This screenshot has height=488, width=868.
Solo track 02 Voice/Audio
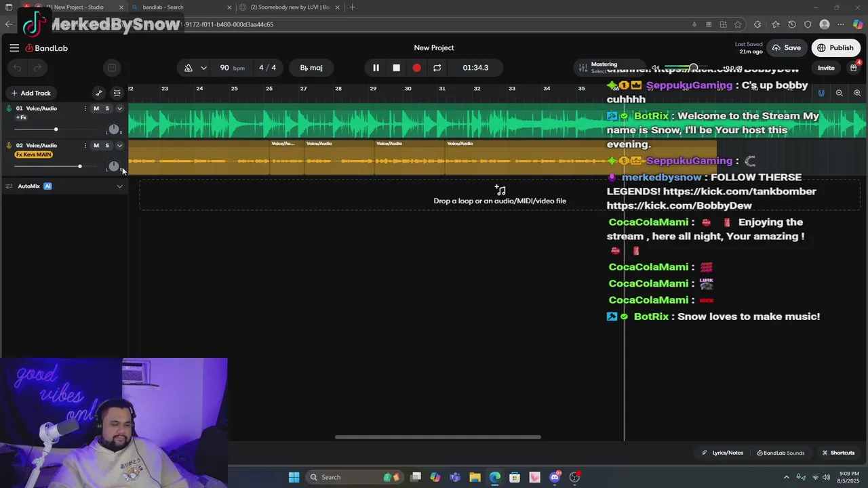[x=107, y=145]
